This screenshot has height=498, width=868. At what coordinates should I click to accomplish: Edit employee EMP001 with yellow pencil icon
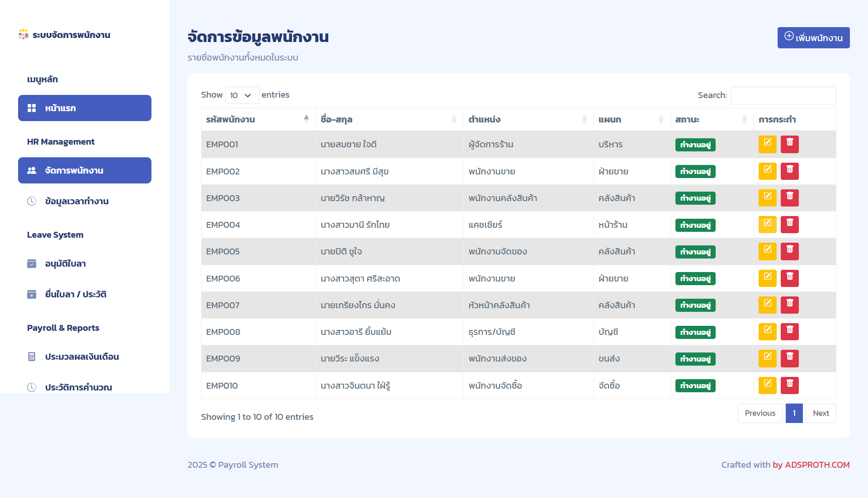(x=767, y=145)
